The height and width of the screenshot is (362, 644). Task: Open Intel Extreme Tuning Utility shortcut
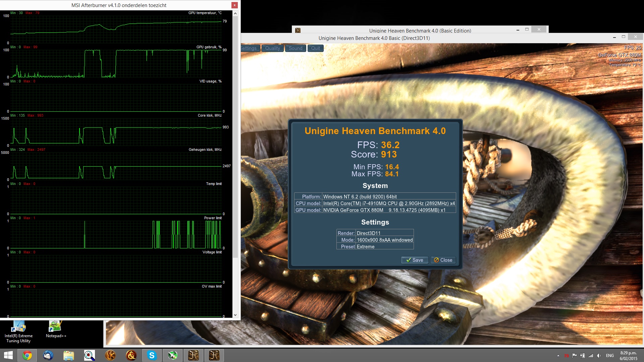point(18,332)
